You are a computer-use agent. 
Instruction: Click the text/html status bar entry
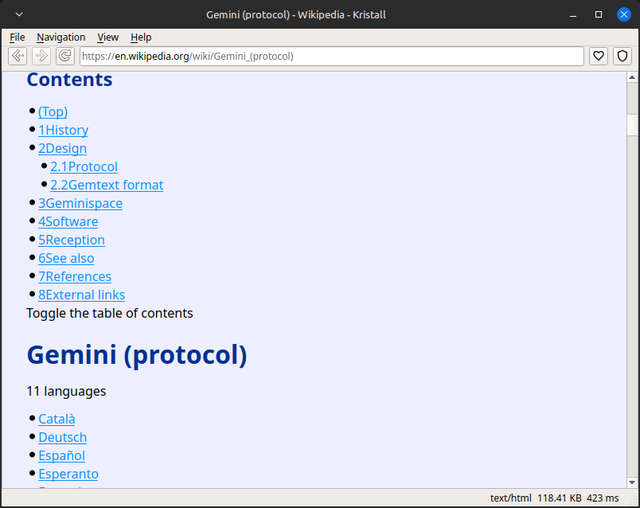click(x=511, y=498)
